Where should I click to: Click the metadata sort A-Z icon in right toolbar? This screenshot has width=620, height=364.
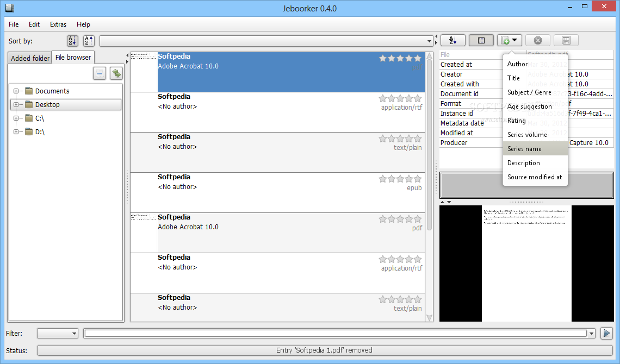pyautogui.click(x=452, y=40)
